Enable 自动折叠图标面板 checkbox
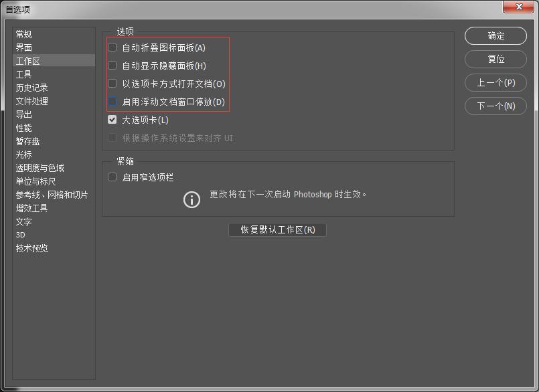The height and width of the screenshot is (392, 539). coord(112,47)
